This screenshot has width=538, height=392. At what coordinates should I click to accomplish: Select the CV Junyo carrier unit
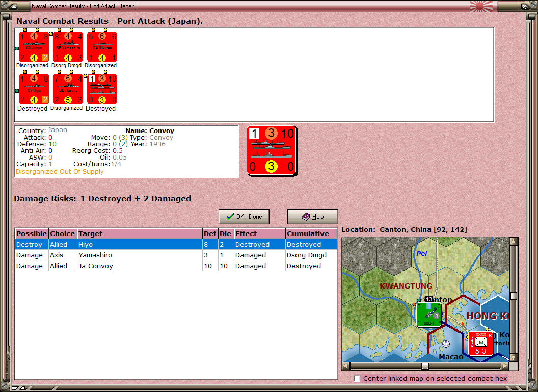pos(34,47)
